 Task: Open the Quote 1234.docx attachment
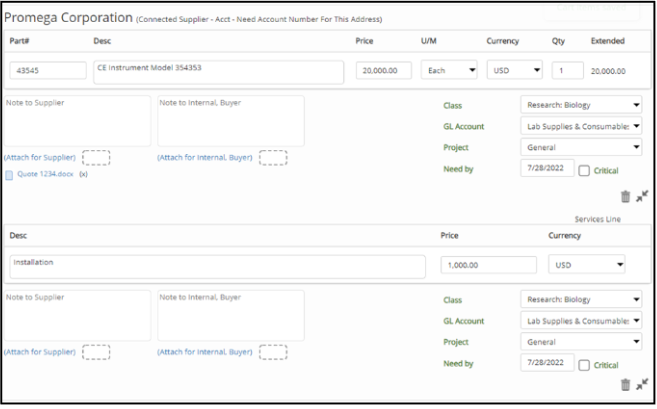coord(45,174)
